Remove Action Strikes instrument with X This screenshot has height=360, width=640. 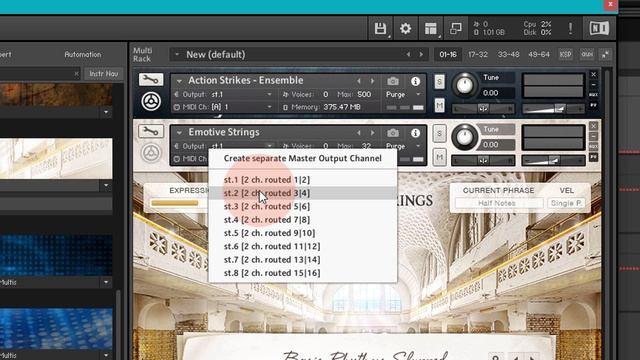[x=593, y=75]
